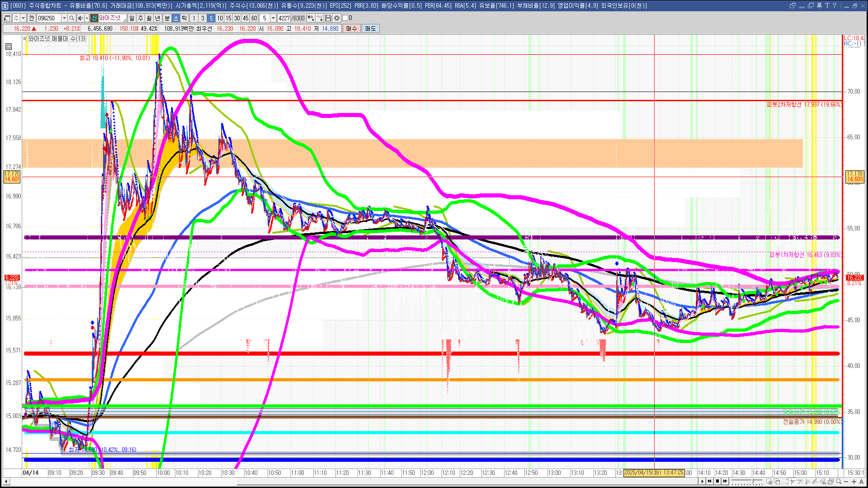868x488 pixels.
Task: Click the 매수 buy button
Action: (x=351, y=28)
